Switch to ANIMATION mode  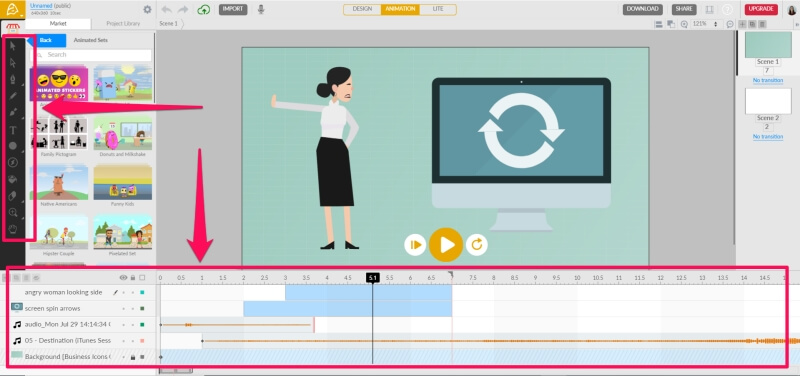(x=400, y=9)
